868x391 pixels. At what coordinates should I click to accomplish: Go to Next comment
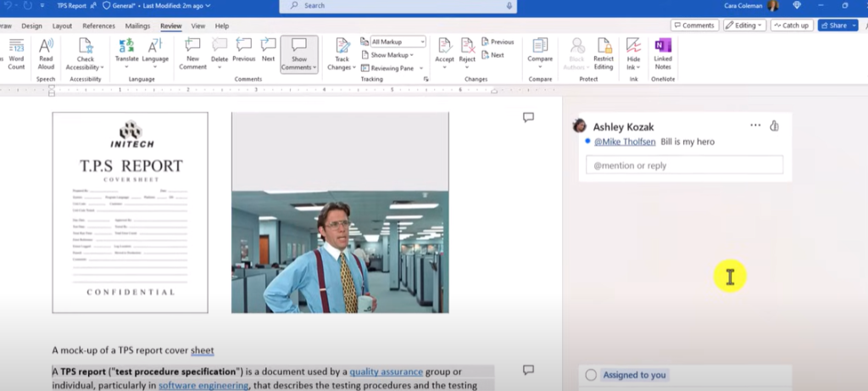[x=269, y=50]
